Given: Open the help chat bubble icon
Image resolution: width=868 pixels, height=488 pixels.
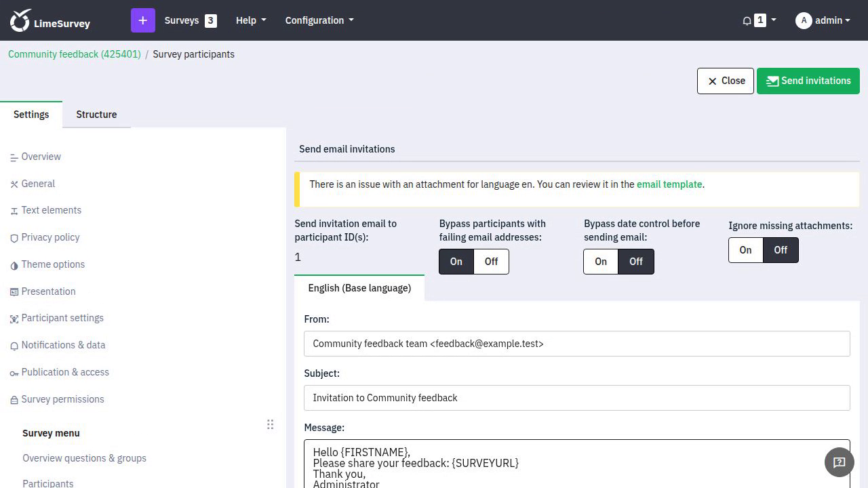Looking at the screenshot, I should pos(839,462).
